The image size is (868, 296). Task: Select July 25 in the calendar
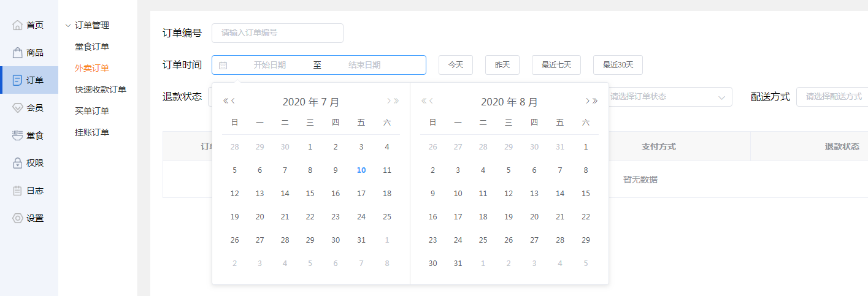pos(387,217)
